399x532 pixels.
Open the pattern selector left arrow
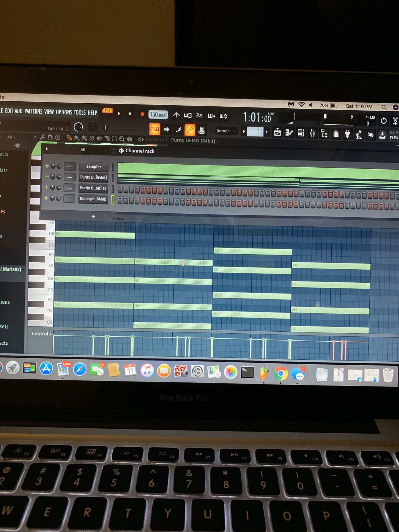click(244, 131)
